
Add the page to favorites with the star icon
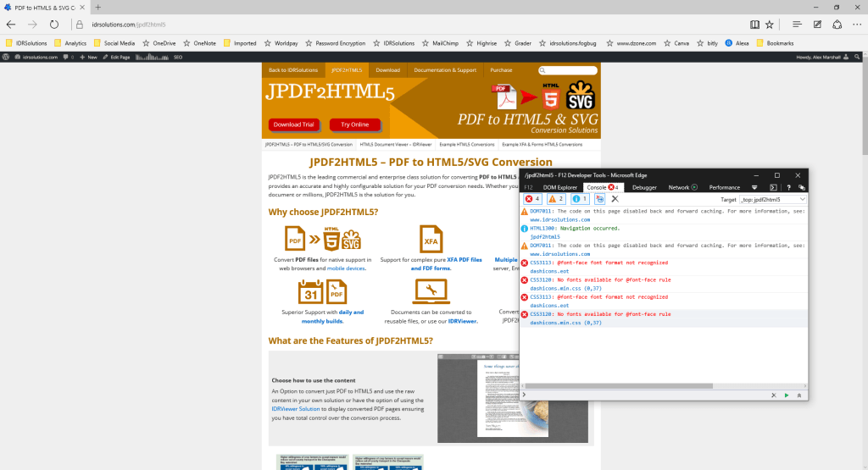770,25
